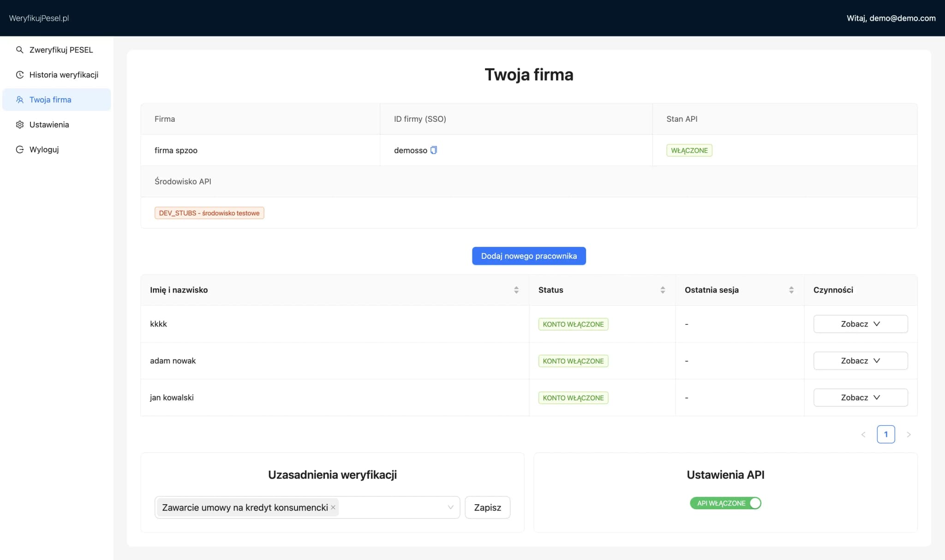Image resolution: width=945 pixels, height=560 pixels.
Task: Click the users icon beside Twoja firma
Action: tap(19, 100)
